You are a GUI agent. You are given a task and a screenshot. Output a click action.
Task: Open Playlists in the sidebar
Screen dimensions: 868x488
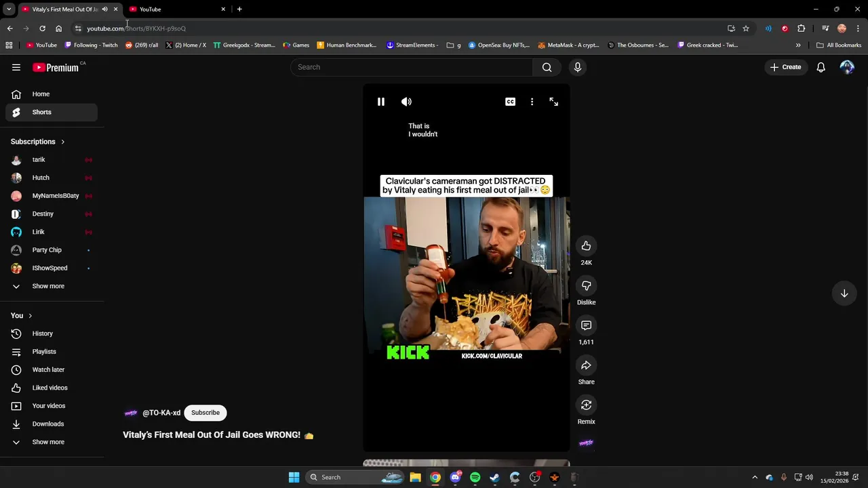click(52, 352)
